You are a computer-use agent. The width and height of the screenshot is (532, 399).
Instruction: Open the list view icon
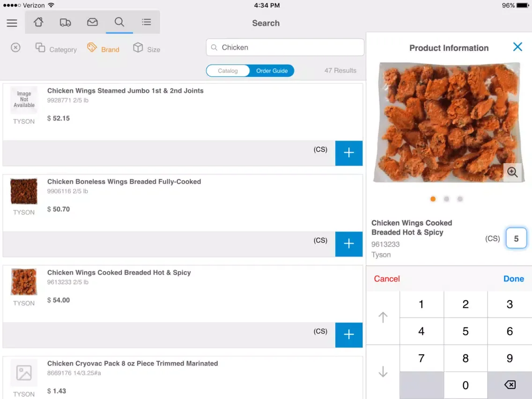click(147, 22)
